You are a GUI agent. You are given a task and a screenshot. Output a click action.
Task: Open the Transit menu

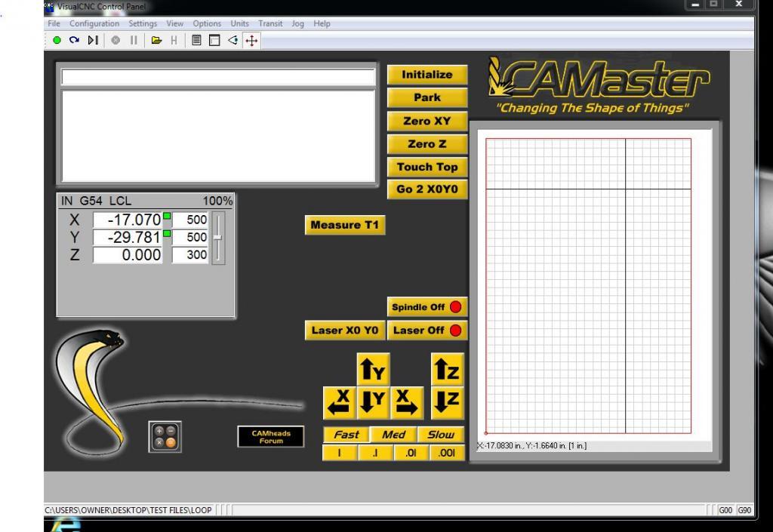point(269,24)
